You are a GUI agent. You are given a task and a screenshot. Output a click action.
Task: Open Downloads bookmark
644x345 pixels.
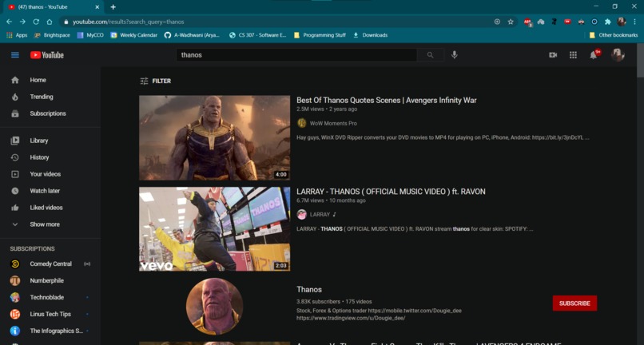(371, 35)
